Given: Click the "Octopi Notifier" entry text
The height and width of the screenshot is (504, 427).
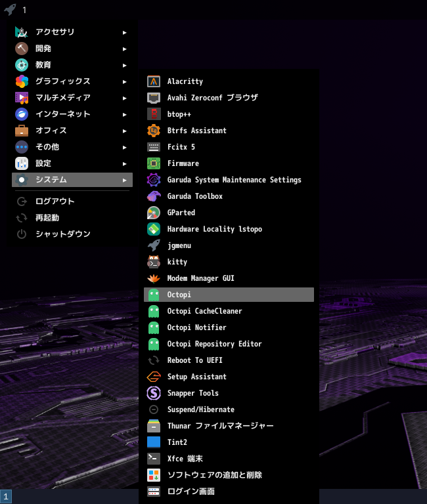Looking at the screenshot, I should tap(196, 327).
